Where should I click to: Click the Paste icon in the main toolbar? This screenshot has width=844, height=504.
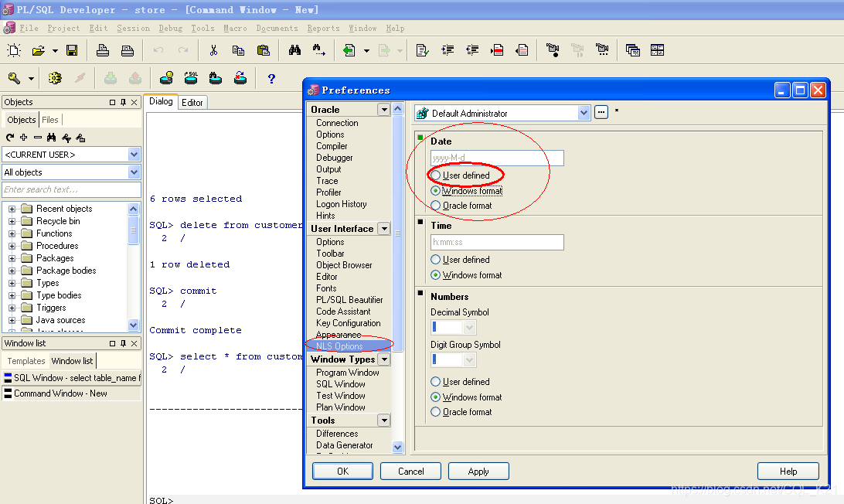click(x=263, y=49)
